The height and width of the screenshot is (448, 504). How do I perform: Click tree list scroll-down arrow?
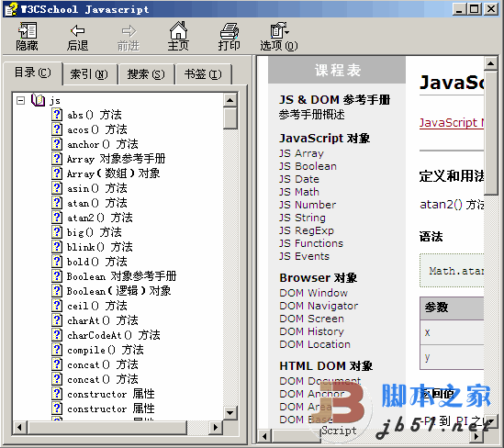point(230,412)
